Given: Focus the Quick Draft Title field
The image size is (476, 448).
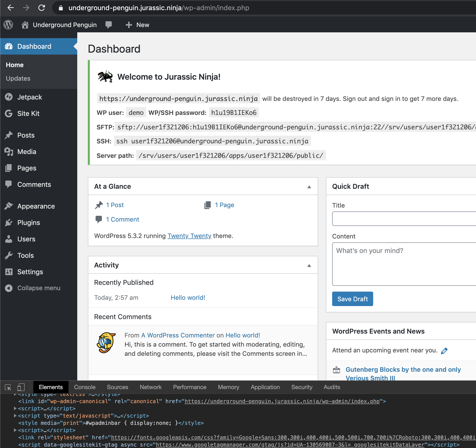Looking at the screenshot, I should pyautogui.click(x=404, y=219).
